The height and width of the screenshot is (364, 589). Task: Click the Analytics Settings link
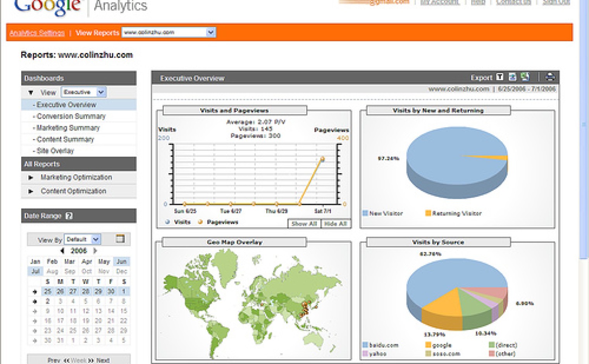[x=37, y=33]
